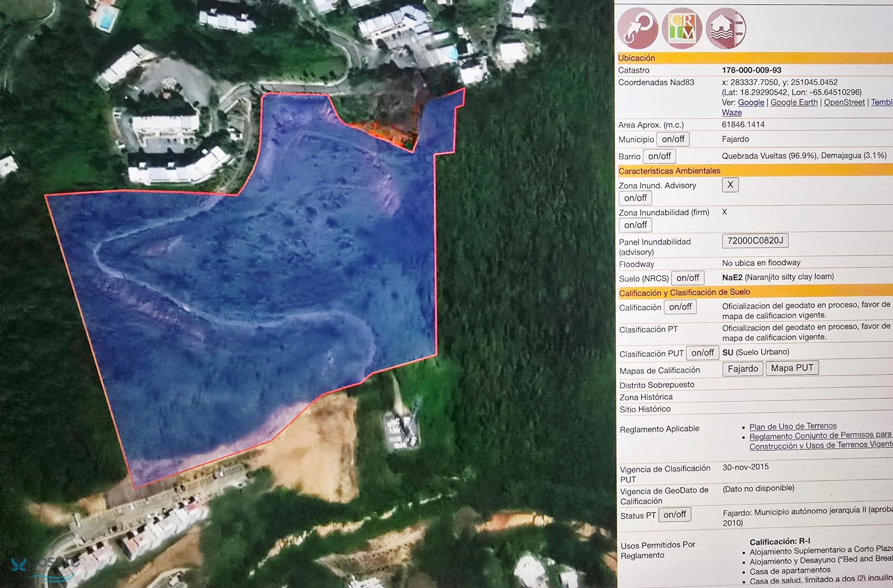Open the Mapa PUT button
The image size is (893, 588).
[x=792, y=368]
